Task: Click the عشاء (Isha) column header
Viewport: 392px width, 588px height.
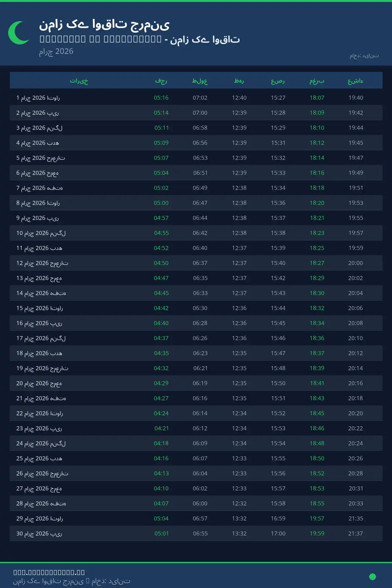Action: (x=355, y=81)
